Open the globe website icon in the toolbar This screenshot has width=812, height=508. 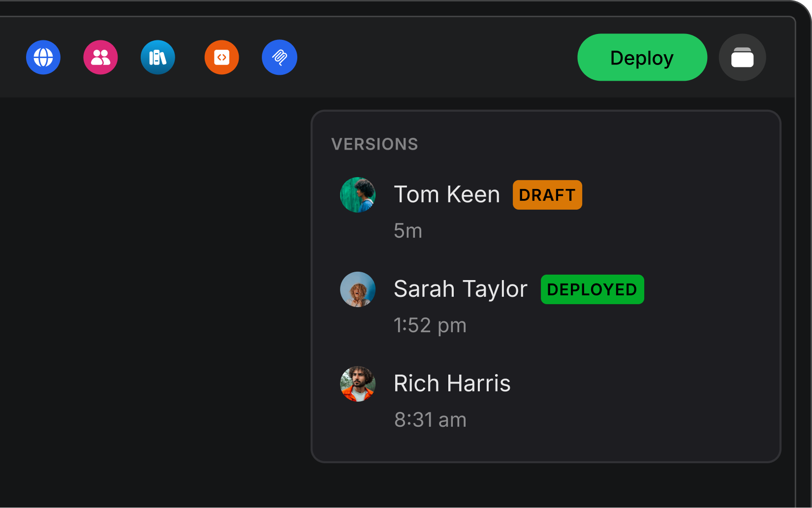coord(43,57)
